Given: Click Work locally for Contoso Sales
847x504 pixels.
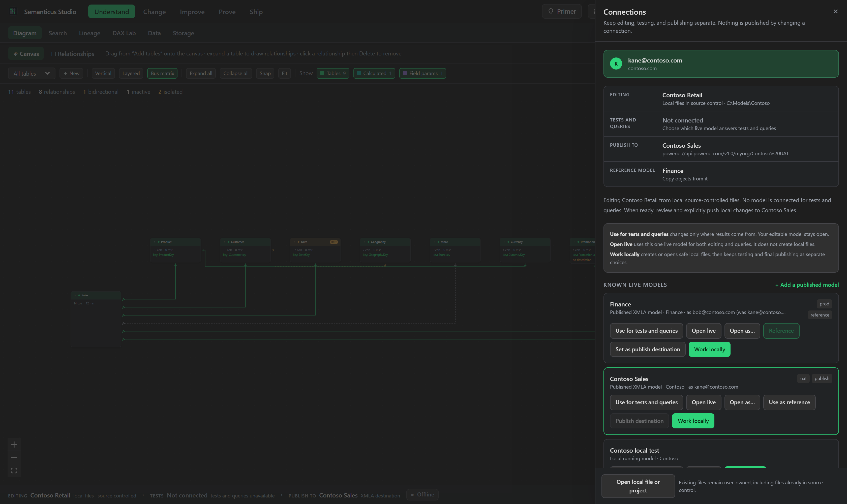Looking at the screenshot, I should [693, 421].
